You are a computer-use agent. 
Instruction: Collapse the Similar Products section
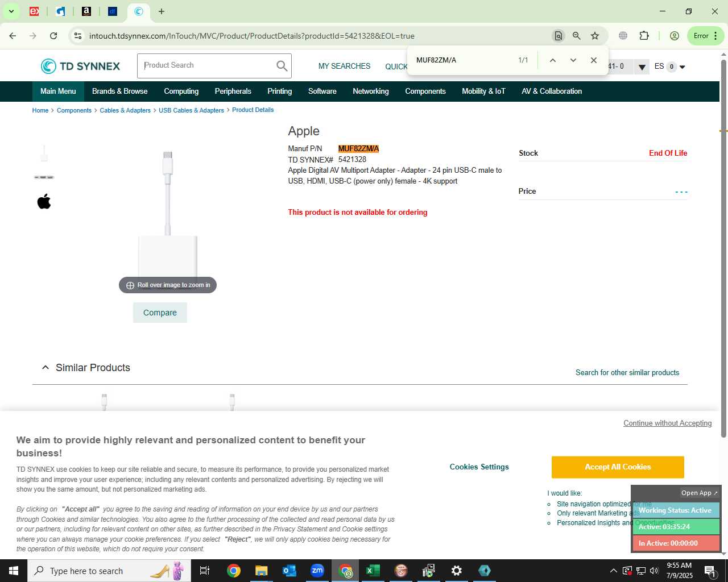click(45, 368)
